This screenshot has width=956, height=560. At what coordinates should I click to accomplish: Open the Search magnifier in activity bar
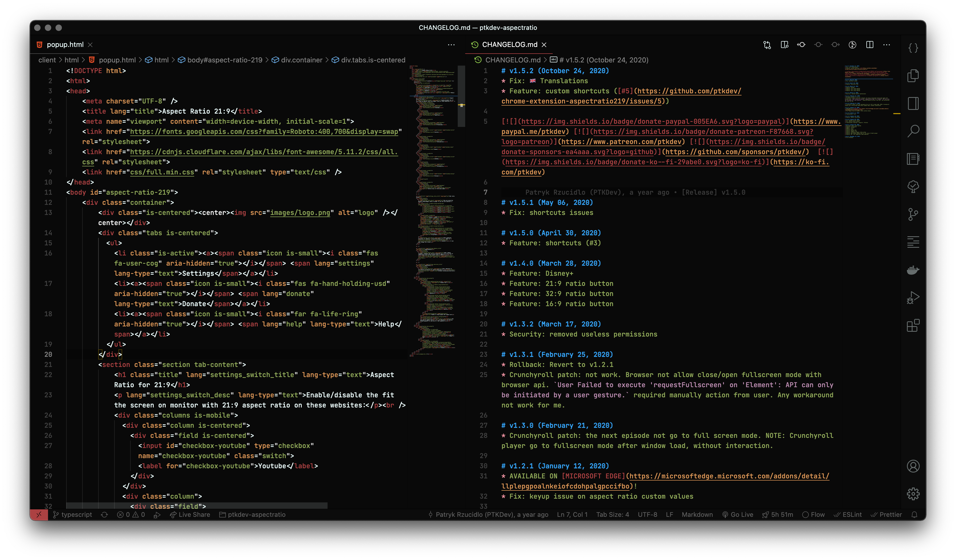pos(913,131)
